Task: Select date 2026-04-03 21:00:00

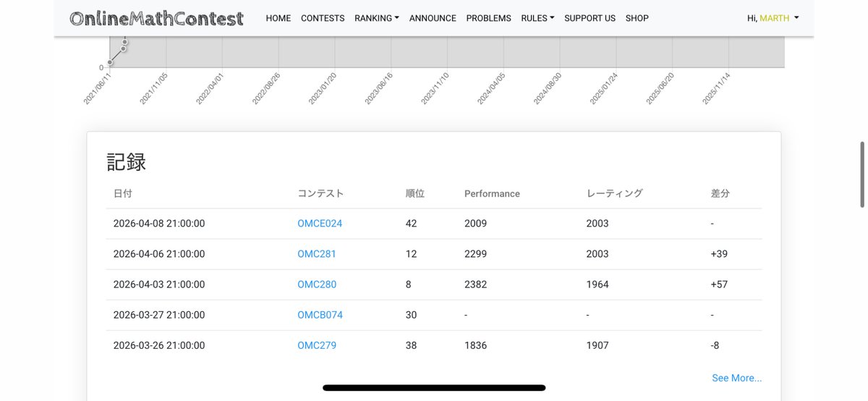Action: click(159, 284)
